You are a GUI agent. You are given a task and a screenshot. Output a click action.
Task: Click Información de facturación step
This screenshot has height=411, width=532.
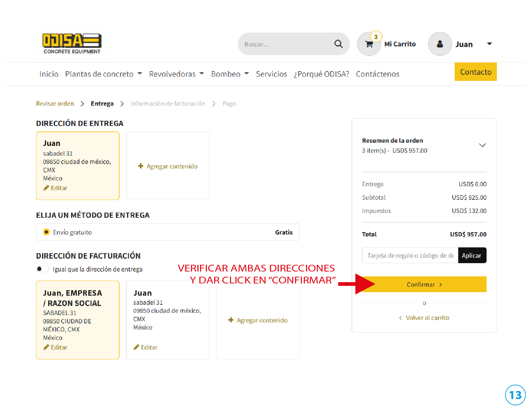click(168, 103)
